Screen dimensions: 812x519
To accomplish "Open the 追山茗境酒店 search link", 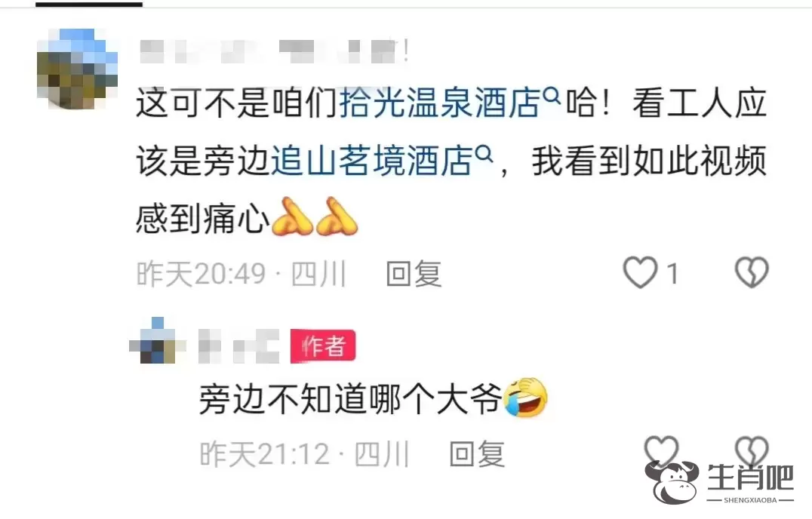I will click(371, 161).
